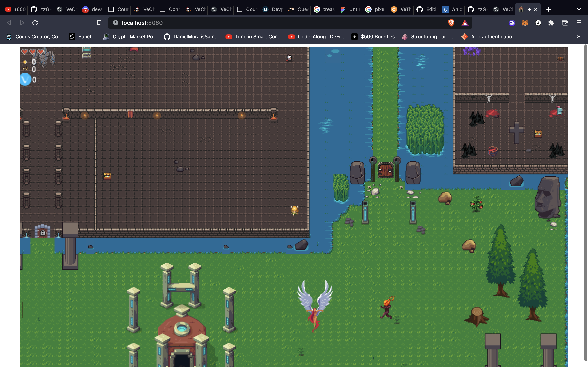
Task: Open the extensions puzzle piece menu
Action: [551, 23]
